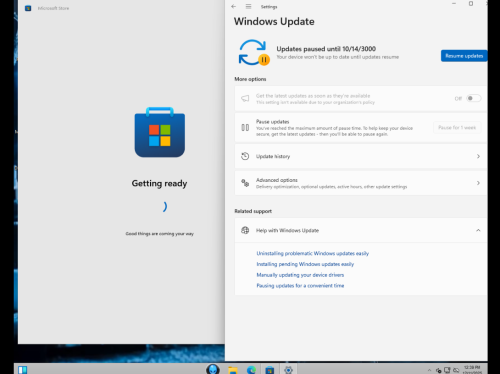Collapse Help with Windows Update section
The width and height of the screenshot is (500, 374).
click(478, 230)
